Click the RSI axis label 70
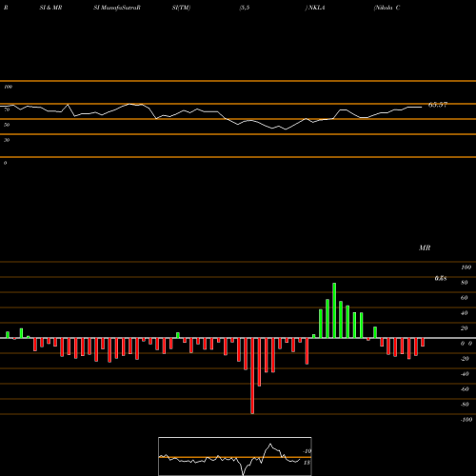Viewport: 476px width, 476px height. [x=7, y=109]
